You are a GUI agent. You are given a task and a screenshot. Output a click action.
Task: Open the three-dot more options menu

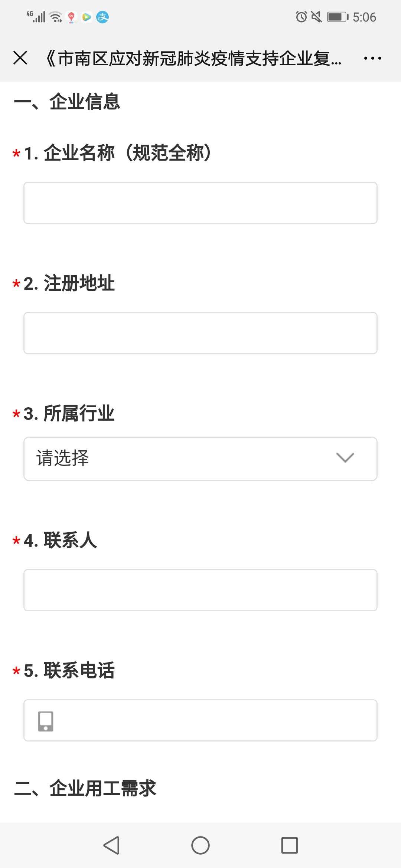372,58
